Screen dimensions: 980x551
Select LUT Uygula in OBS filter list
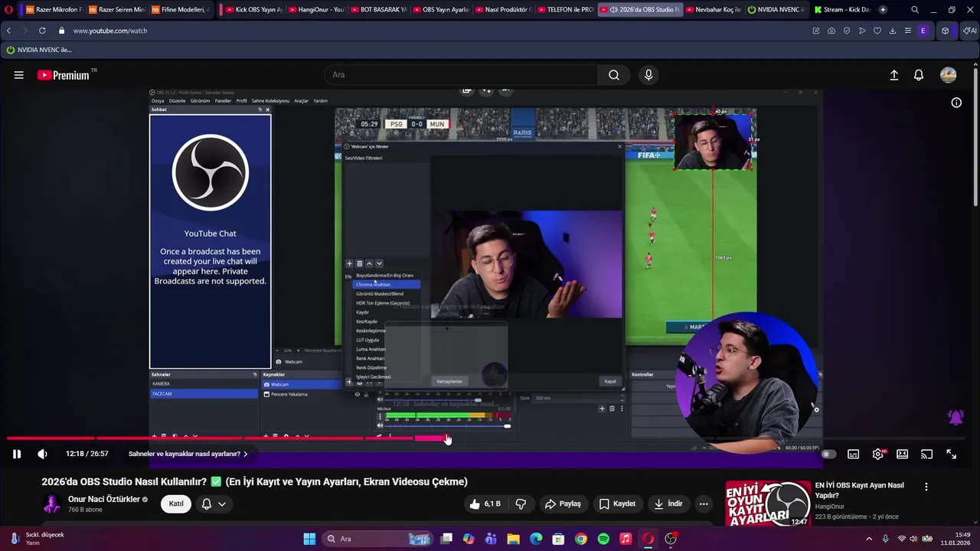[367, 340]
